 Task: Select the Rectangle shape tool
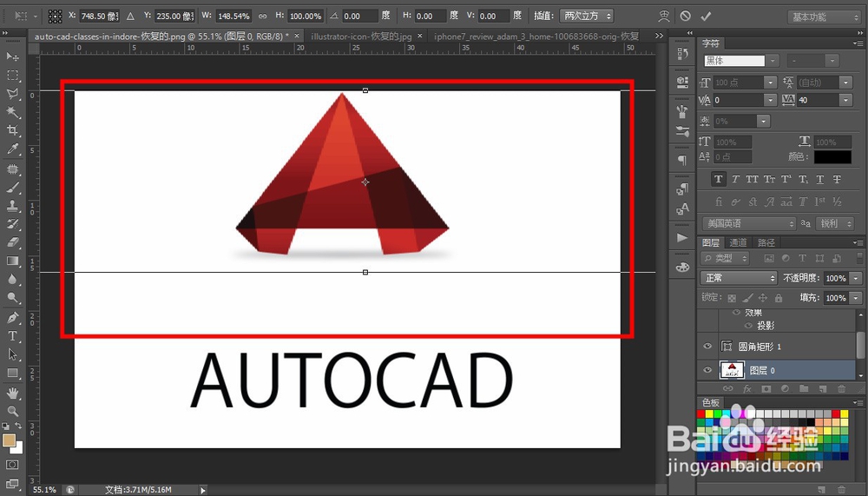point(12,373)
